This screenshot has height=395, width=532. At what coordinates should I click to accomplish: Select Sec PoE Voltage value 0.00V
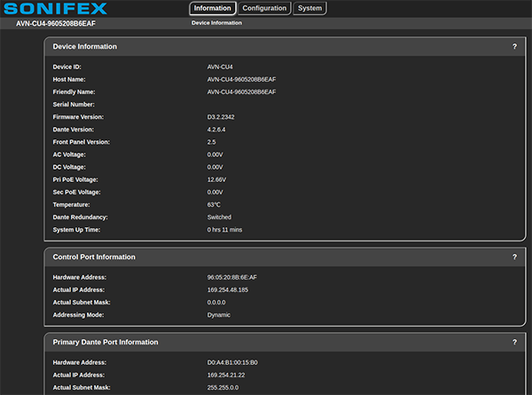pos(215,193)
